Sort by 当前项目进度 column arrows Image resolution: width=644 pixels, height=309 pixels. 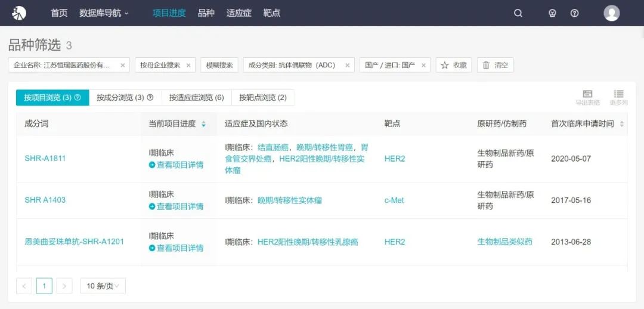coord(204,124)
